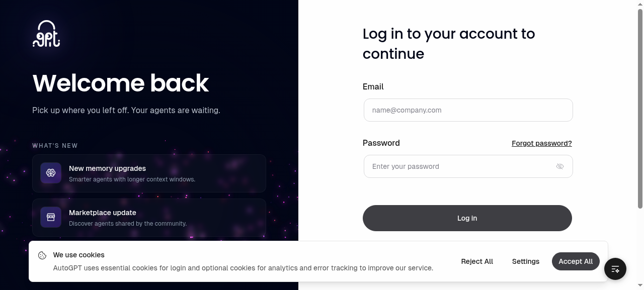This screenshot has width=644, height=290.
Task: Click the We use cookies title
Action: coord(79,255)
